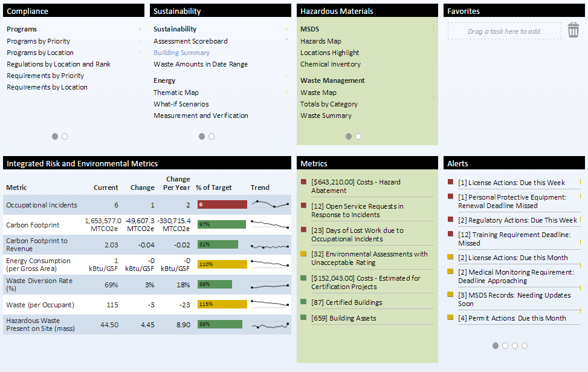Screen dimensions: 588x372
Task: Expand the options arrow next to MSDS heading
Action: [432, 28]
